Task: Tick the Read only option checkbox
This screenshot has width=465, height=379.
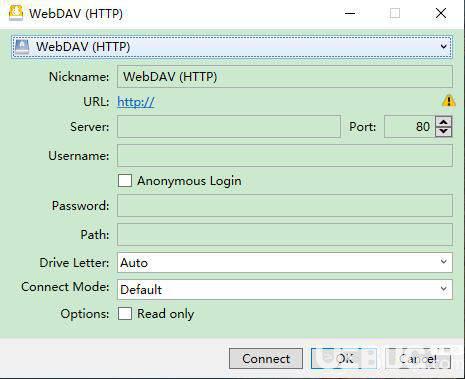Action: (x=125, y=313)
